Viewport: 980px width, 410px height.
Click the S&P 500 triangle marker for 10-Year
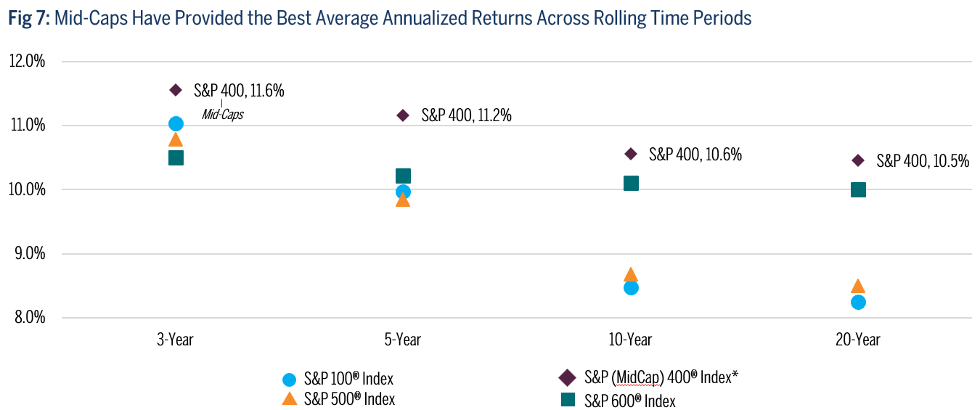click(630, 275)
